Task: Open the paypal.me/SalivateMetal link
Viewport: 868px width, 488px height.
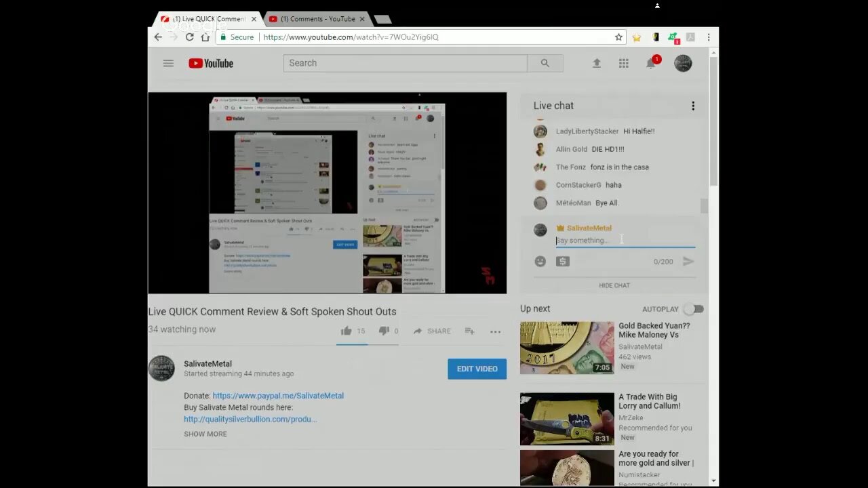Action: click(278, 395)
